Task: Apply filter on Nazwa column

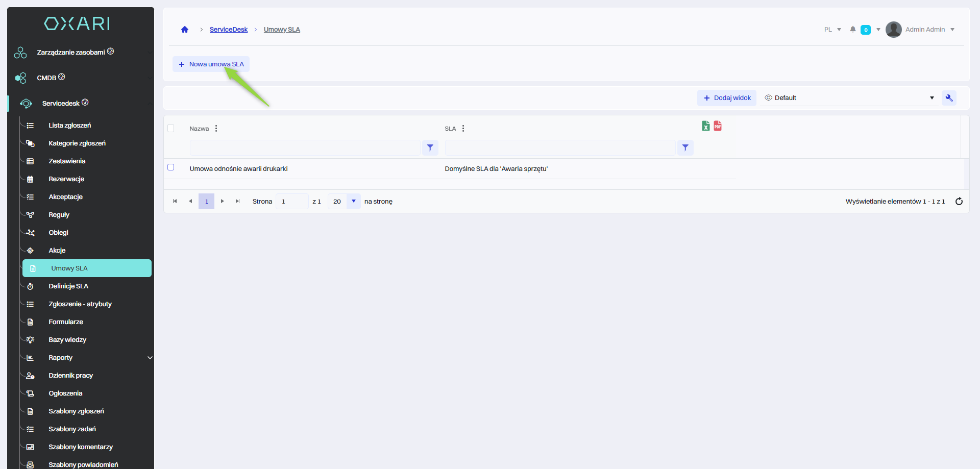Action: (x=430, y=148)
